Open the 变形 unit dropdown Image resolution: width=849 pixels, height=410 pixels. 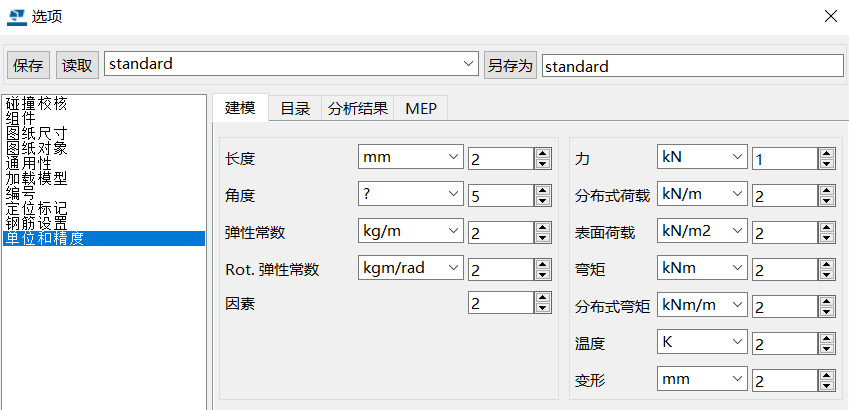(702, 379)
